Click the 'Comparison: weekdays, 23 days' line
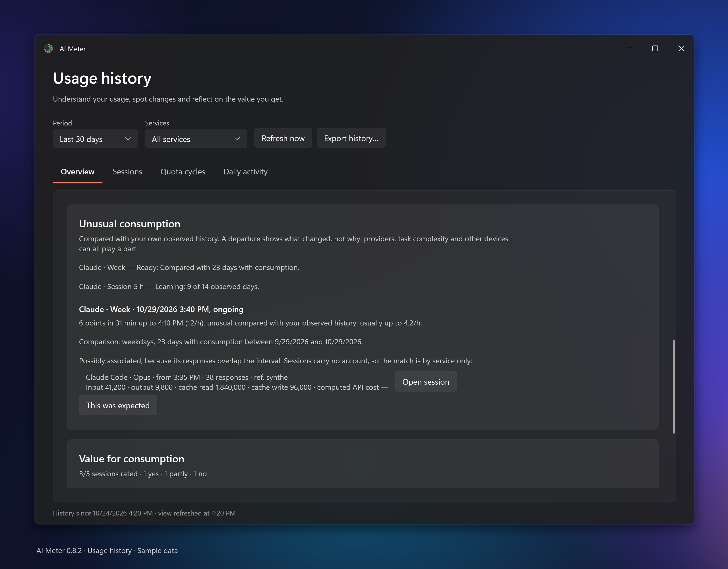Screen dimensions: 728x569 (221, 341)
